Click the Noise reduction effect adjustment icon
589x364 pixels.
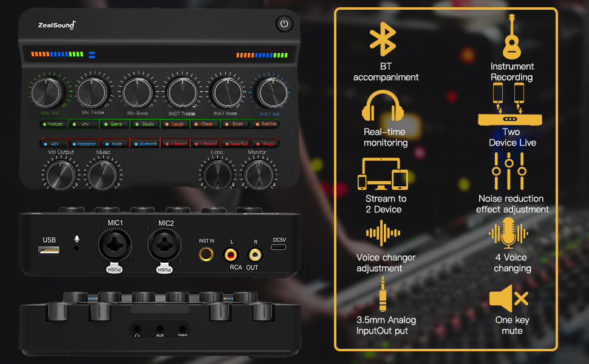[x=510, y=171]
